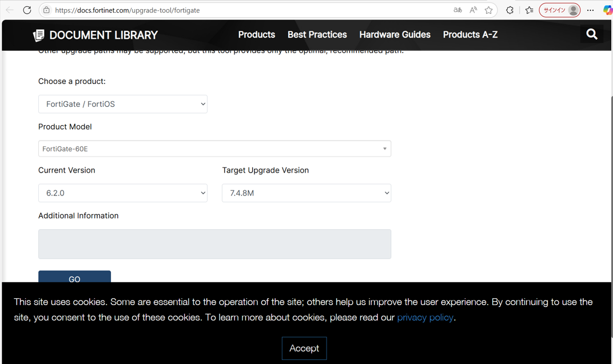613x364 pixels.
Task: Click the 'Choose a product:' label
Action: [x=72, y=81]
